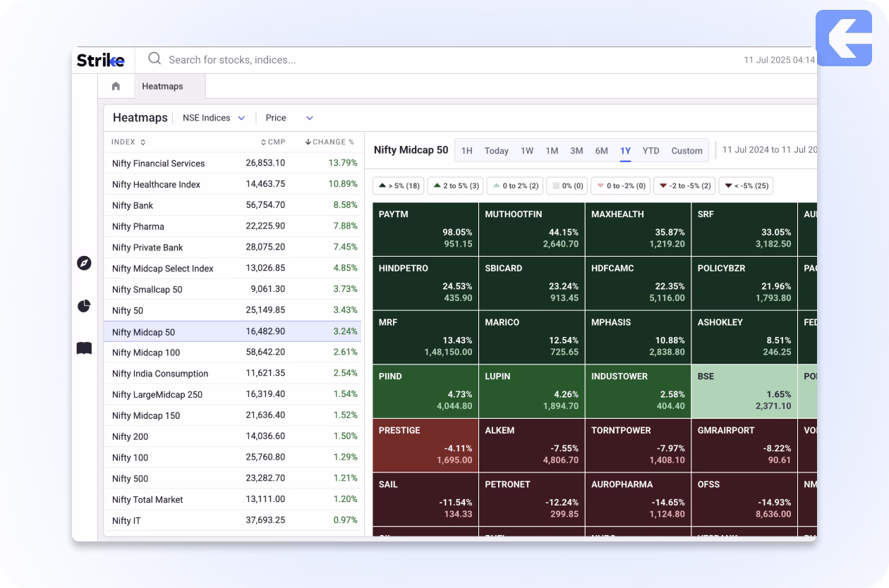This screenshot has width=889, height=588.
Task: Sort by CHANGE % column header
Action: click(329, 142)
